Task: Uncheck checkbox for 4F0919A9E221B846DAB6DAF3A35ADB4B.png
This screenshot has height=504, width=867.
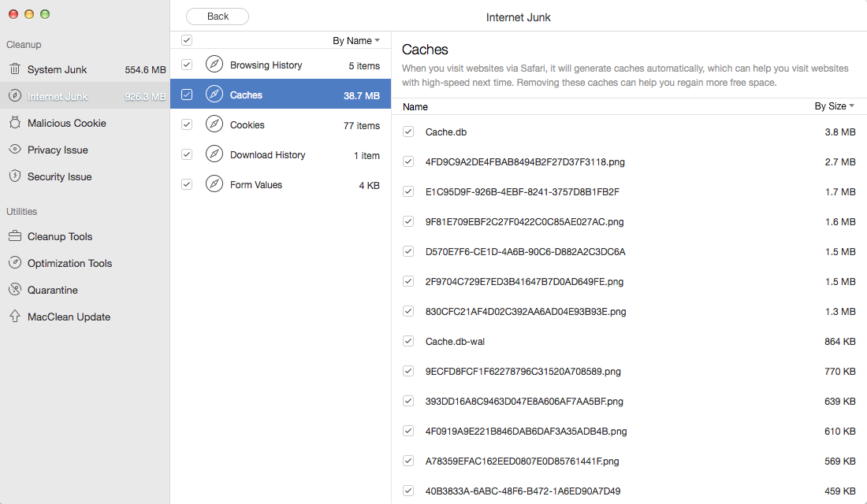Action: (x=408, y=431)
